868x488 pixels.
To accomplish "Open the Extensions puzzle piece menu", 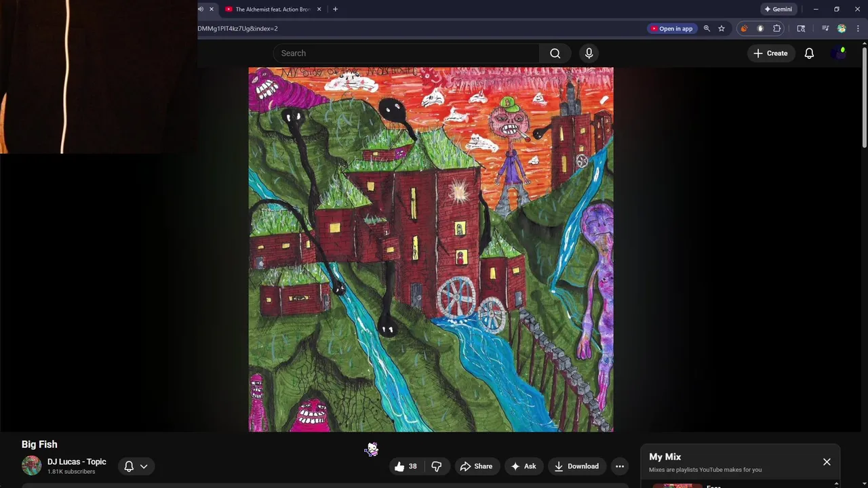I will [x=777, y=28].
